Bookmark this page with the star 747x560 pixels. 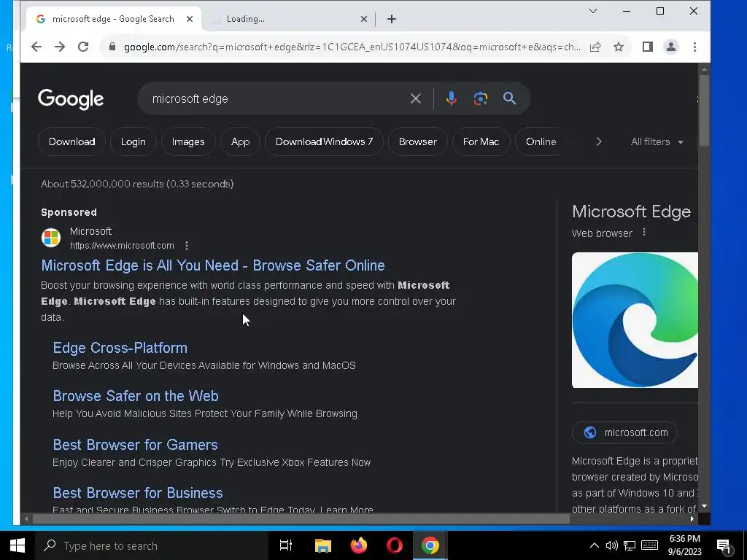pyautogui.click(x=619, y=47)
